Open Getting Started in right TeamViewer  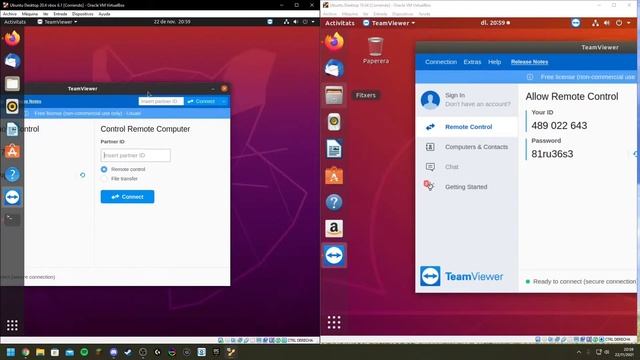[467, 187]
